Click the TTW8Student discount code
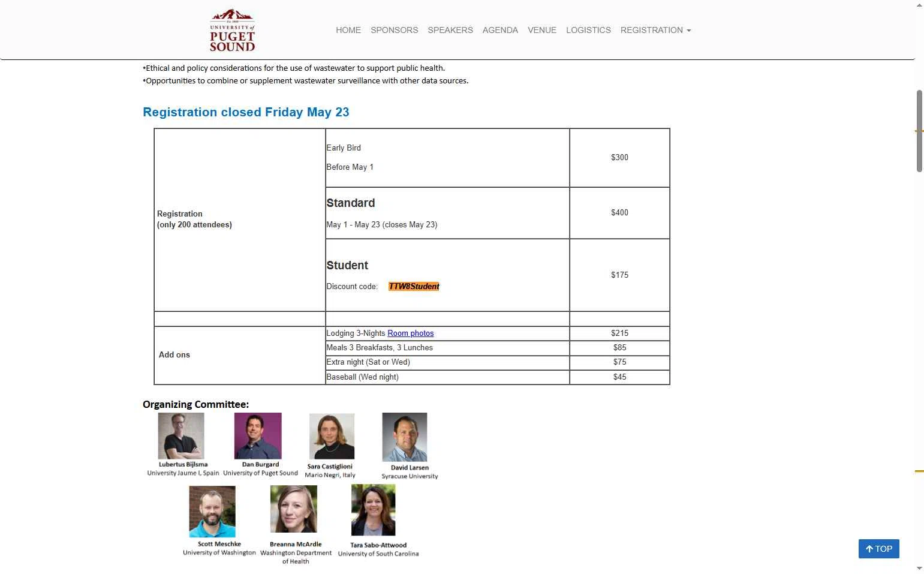924x574 pixels. point(414,287)
